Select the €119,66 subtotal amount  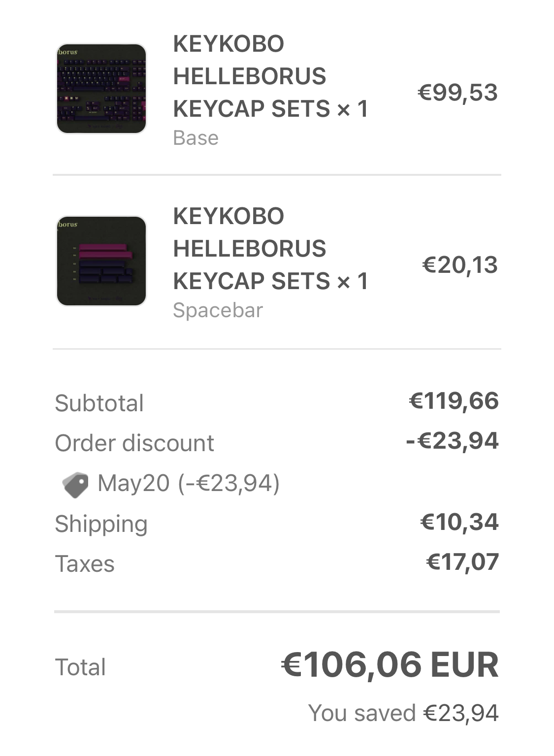[x=454, y=401]
